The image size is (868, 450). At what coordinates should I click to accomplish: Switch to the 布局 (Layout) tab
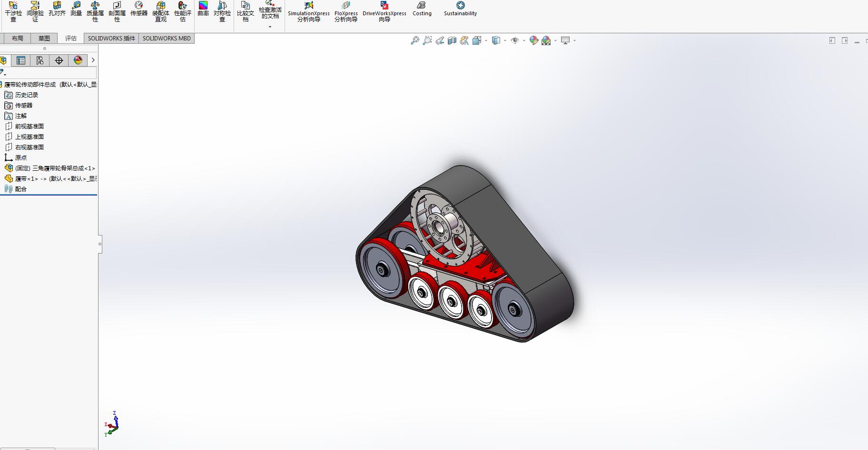point(17,39)
